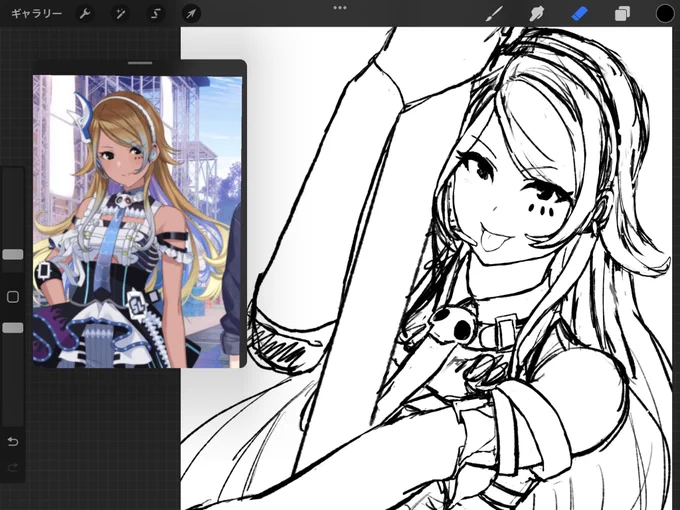Image resolution: width=680 pixels, height=510 pixels.
Task: Open the ギャラリー gallery view
Action: (x=36, y=14)
